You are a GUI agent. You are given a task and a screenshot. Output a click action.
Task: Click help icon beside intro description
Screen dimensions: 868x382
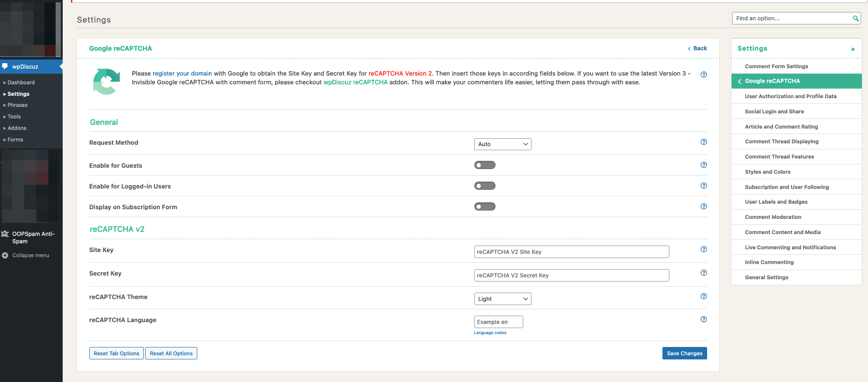pos(703,75)
